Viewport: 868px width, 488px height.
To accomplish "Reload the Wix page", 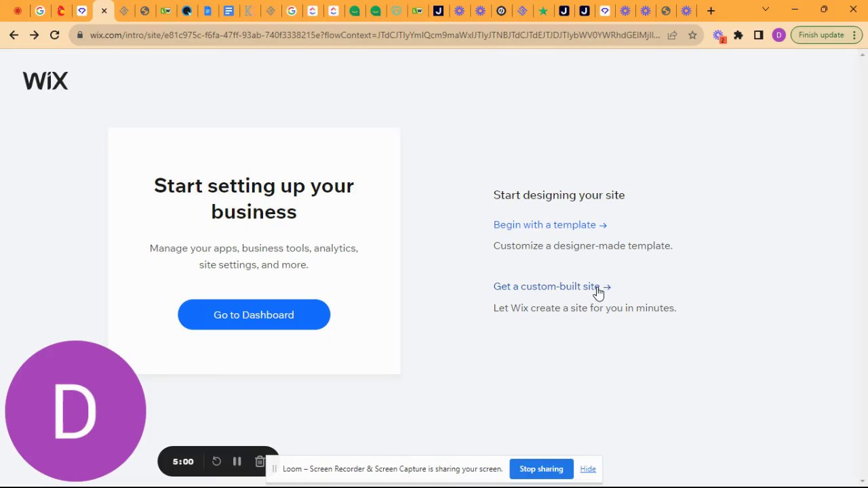I will click(54, 35).
